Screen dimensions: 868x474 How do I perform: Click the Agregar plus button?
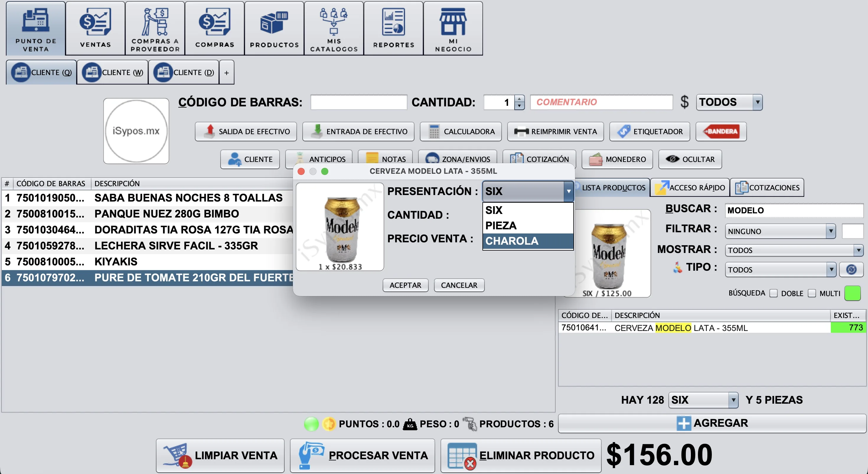pos(712,423)
